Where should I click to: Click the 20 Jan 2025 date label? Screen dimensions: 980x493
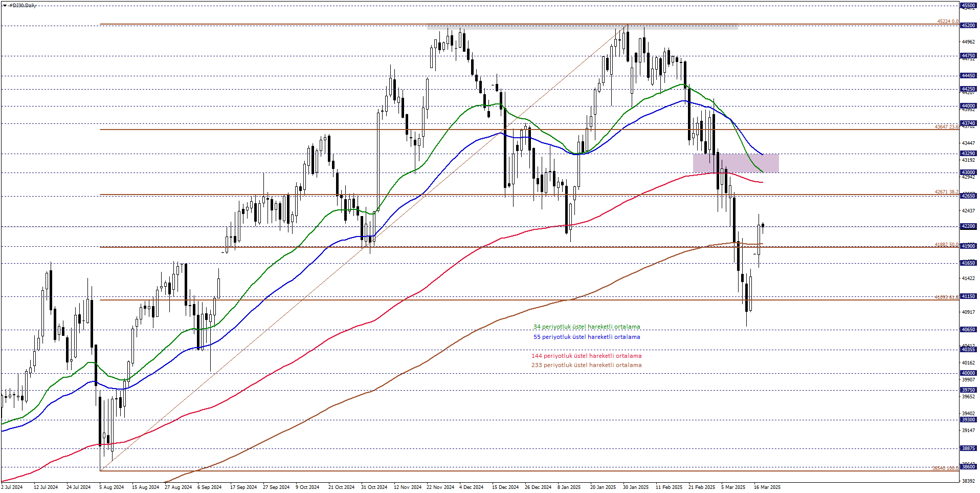pos(603,487)
